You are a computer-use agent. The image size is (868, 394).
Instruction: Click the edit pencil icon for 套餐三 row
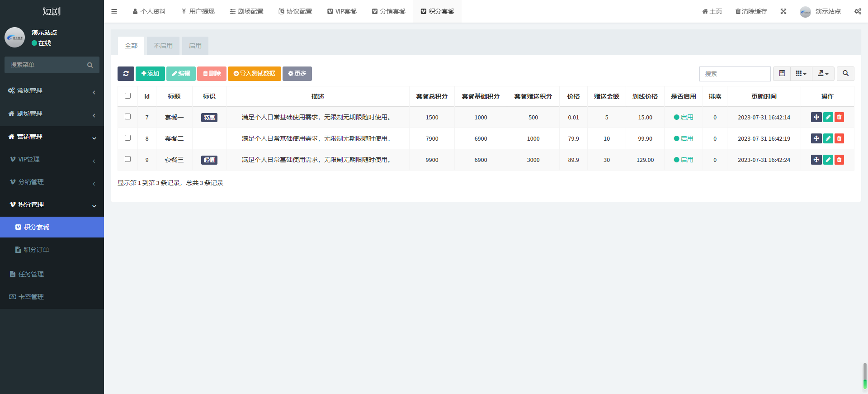pos(828,160)
